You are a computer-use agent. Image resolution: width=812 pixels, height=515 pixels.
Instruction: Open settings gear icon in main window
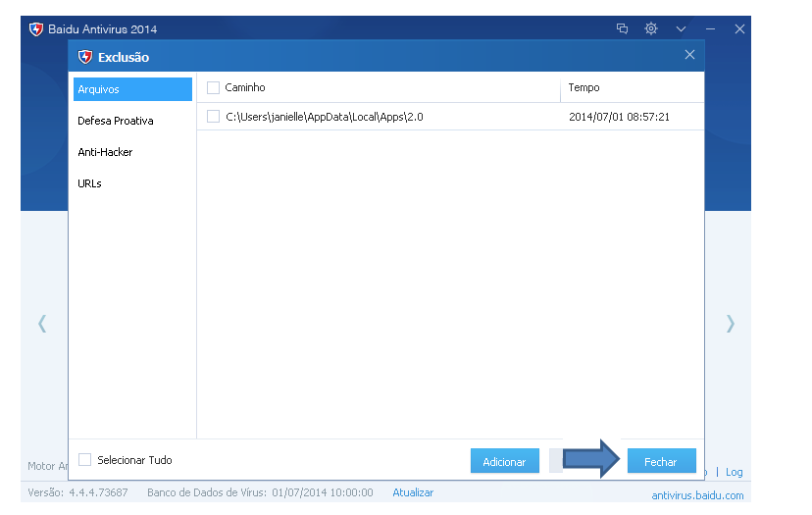coord(651,28)
